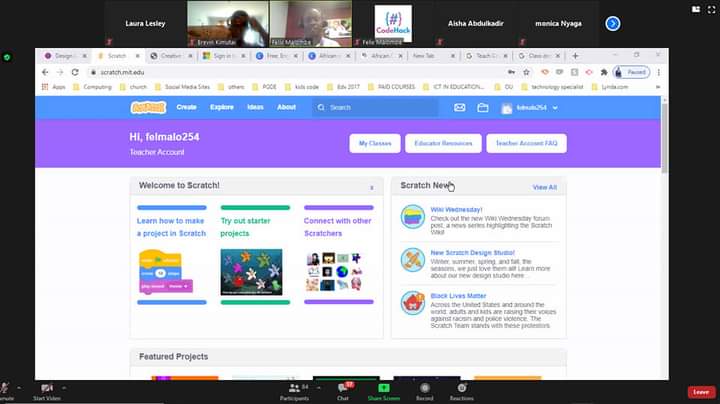Screen dimensions: 720x404
Task: Show next participants with blue arrow
Action: (x=613, y=23)
